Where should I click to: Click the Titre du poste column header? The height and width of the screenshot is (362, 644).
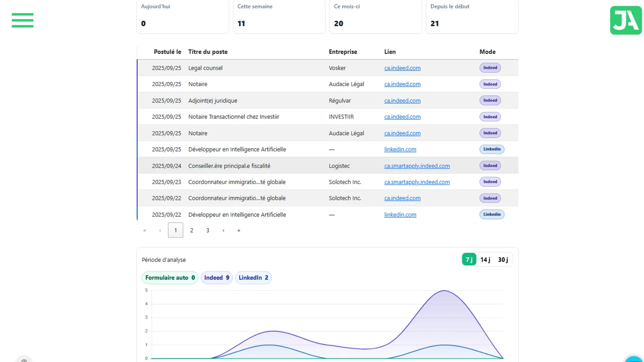tap(208, 52)
